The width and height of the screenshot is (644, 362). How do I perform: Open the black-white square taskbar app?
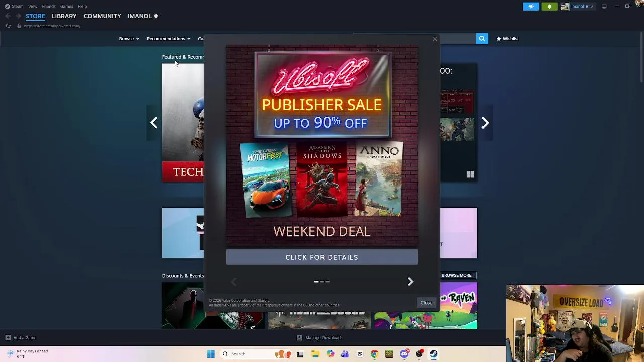[300, 354]
